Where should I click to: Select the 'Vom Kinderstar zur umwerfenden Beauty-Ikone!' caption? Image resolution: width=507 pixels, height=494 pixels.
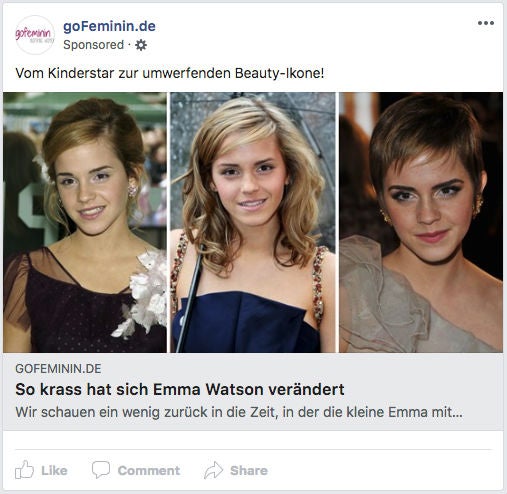click(170, 73)
